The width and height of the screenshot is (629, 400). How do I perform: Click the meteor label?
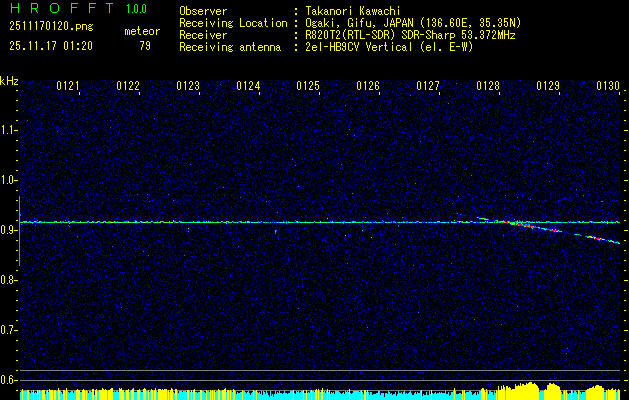coord(142,31)
